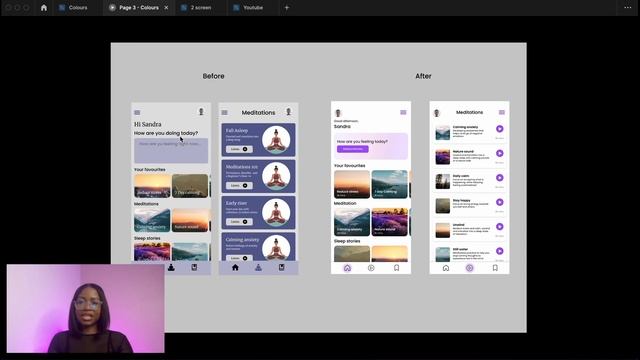Tap bookmark icon in After Meditations navbar

(495, 268)
